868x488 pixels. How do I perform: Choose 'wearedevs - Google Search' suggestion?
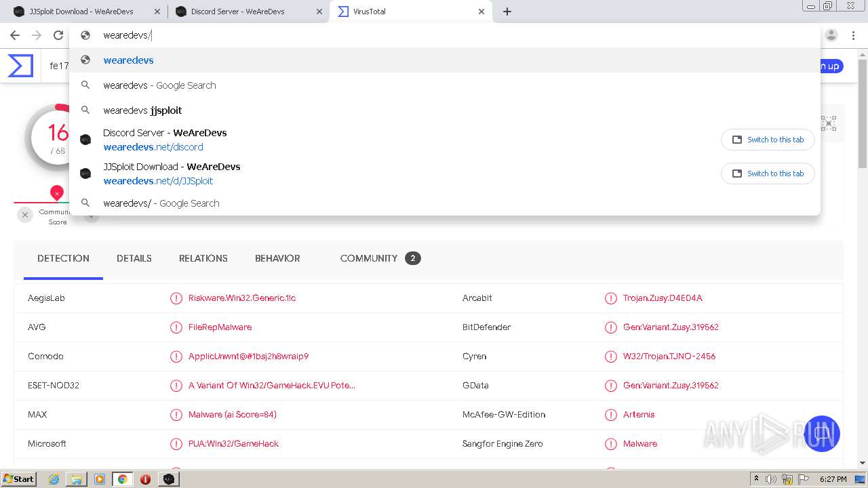445,85
